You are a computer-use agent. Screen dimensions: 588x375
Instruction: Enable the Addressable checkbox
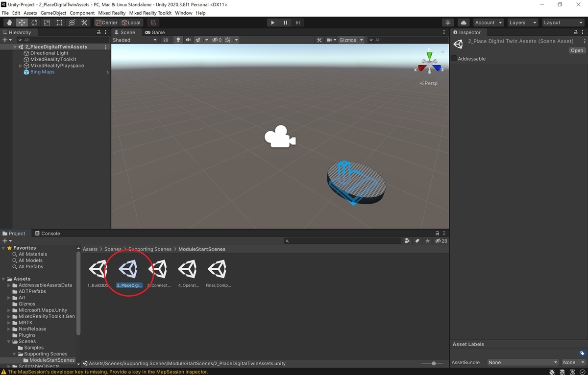pyautogui.click(x=454, y=59)
